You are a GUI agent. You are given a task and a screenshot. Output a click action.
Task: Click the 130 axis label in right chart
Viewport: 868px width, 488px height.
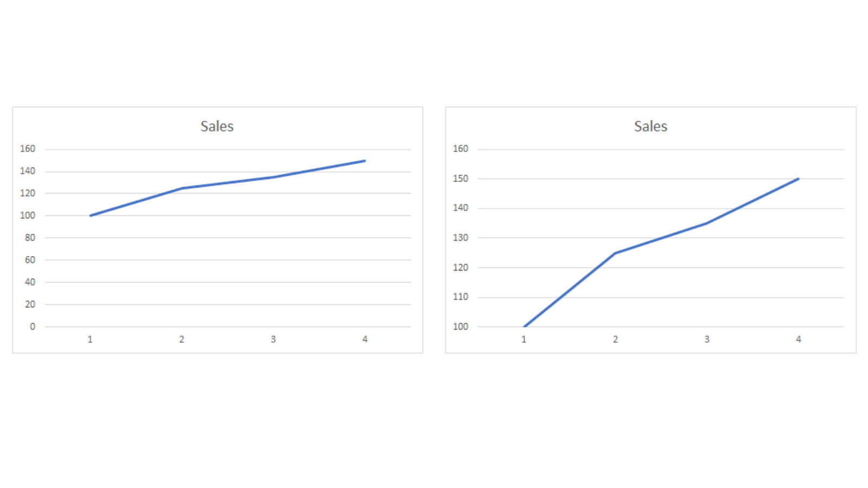click(x=461, y=237)
